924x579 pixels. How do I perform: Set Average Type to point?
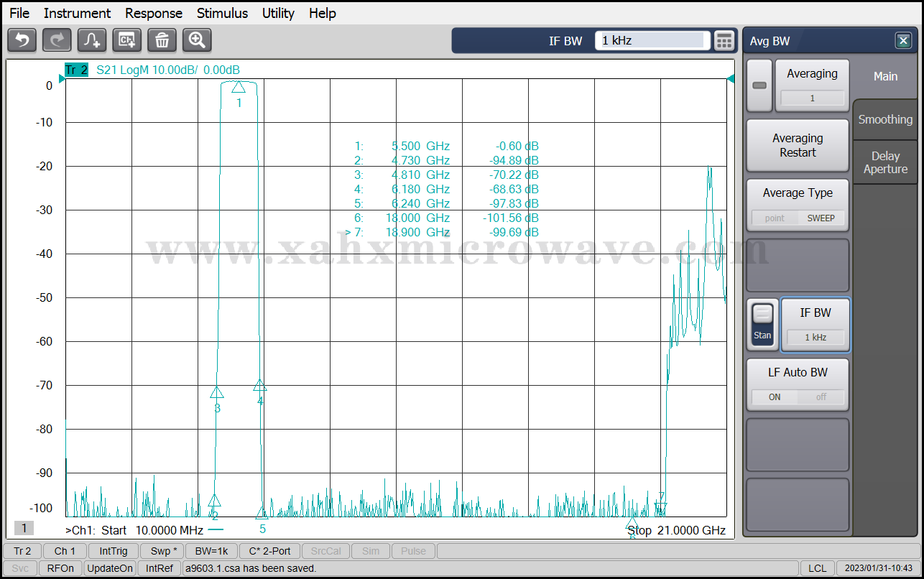775,218
